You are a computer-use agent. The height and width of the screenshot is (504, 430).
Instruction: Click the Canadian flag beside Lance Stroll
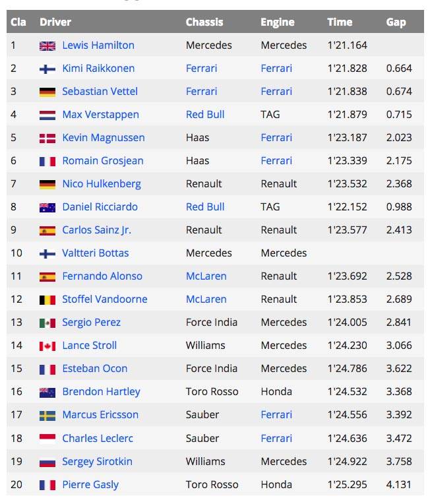coord(47,346)
